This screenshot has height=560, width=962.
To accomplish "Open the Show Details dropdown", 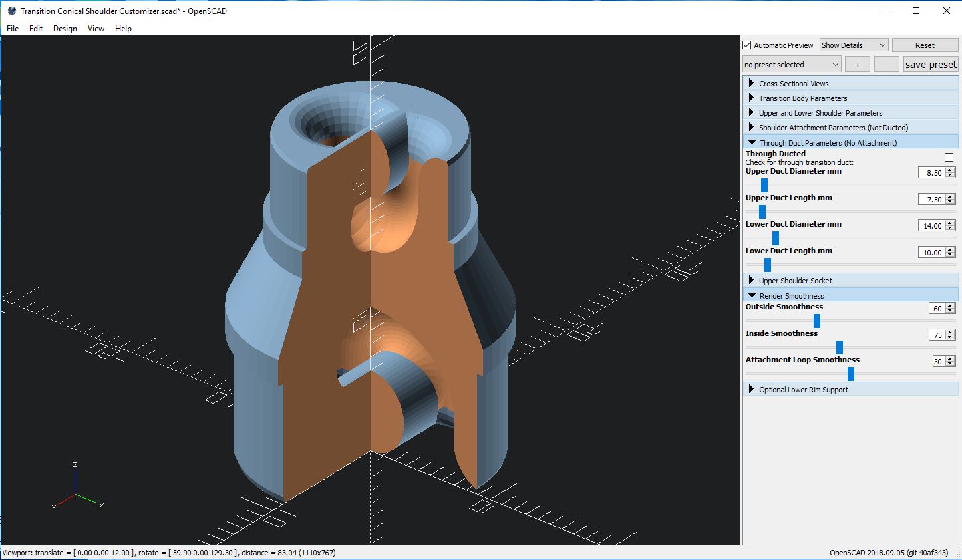I will [x=854, y=45].
